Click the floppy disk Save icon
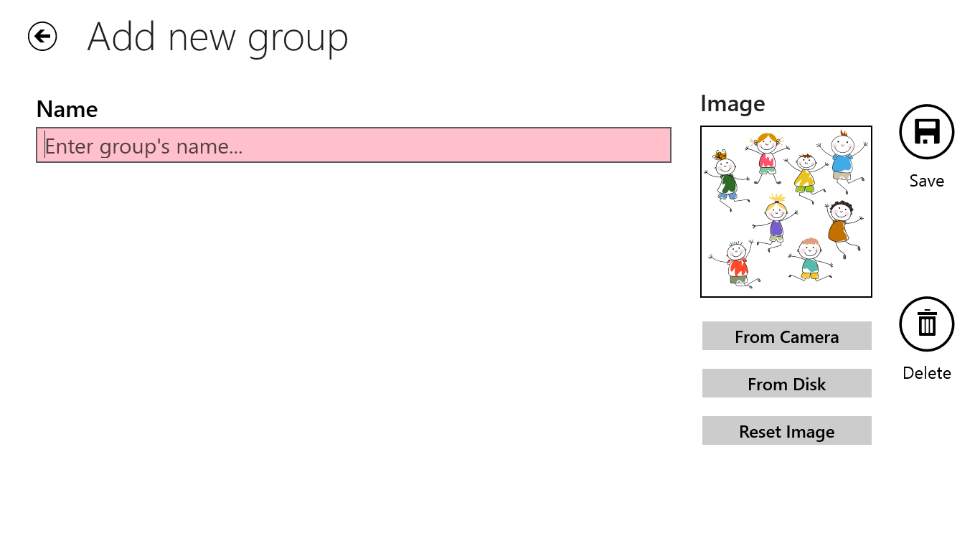This screenshot has width=980, height=551. [x=926, y=132]
